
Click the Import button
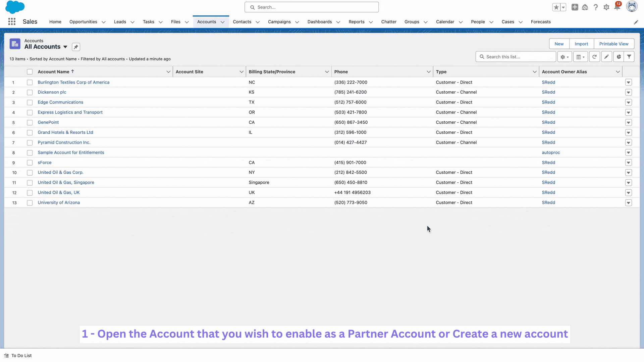point(581,43)
